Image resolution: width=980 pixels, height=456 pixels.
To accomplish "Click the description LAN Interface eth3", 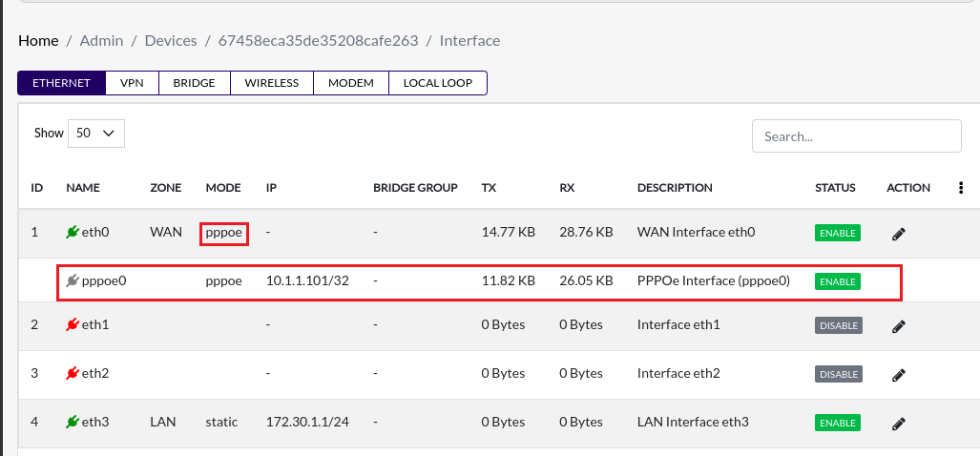I will click(x=693, y=423).
